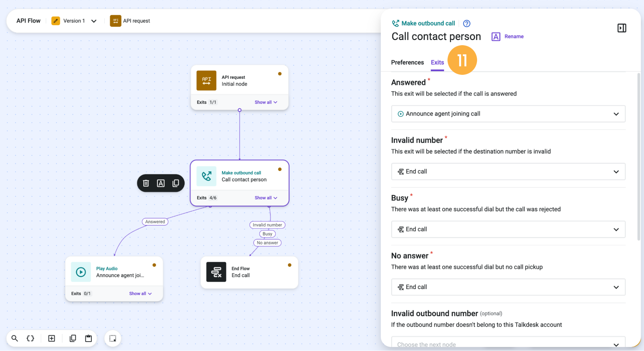
Task: Click the Make outbound call title link
Action: click(428, 23)
